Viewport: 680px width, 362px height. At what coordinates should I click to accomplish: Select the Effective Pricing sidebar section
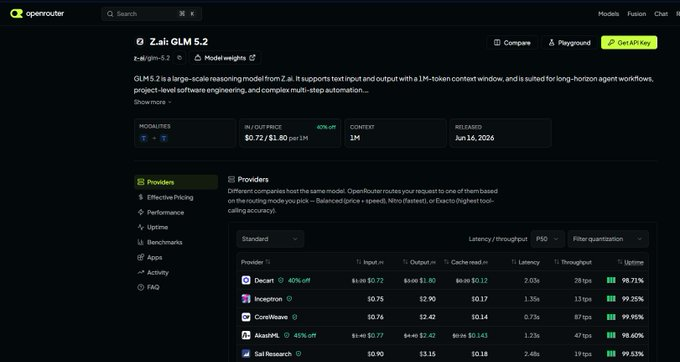click(176, 197)
